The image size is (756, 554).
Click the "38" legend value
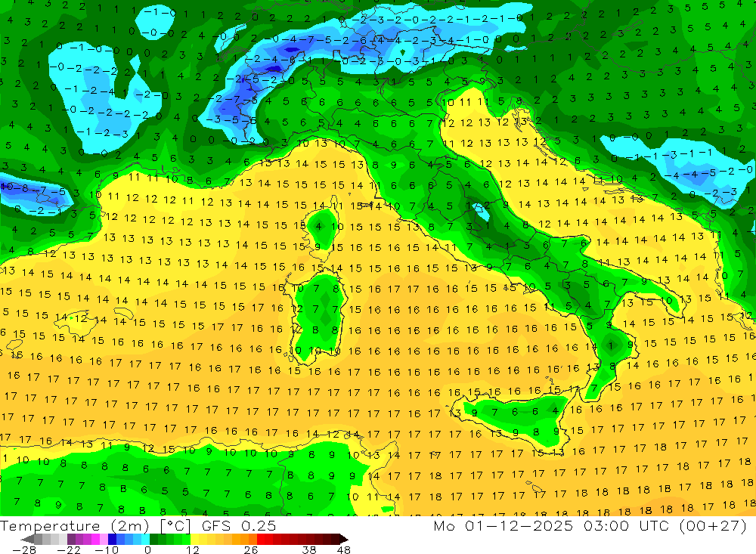pyautogui.click(x=309, y=550)
